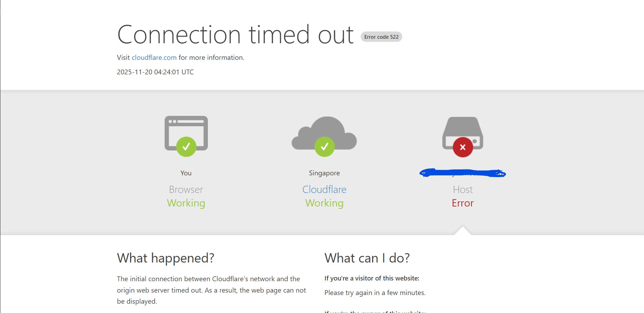The image size is (644, 313).
Task: Click the "Connection timed out" heading
Action: tap(235, 35)
